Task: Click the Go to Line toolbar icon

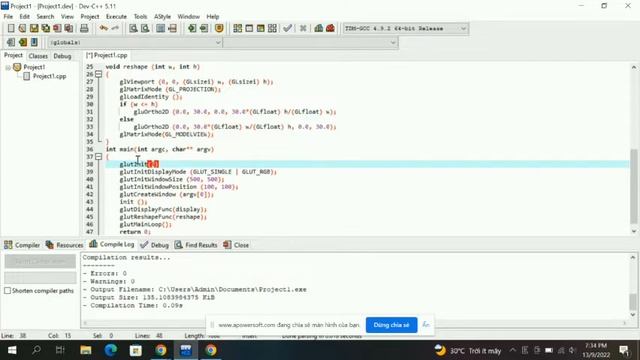Action: (x=172, y=28)
